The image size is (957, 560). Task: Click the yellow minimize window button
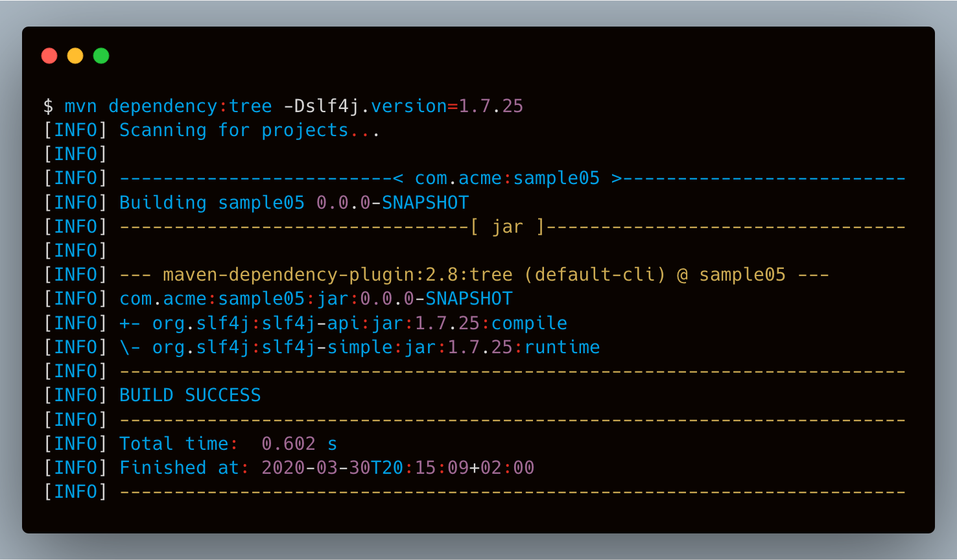point(75,56)
